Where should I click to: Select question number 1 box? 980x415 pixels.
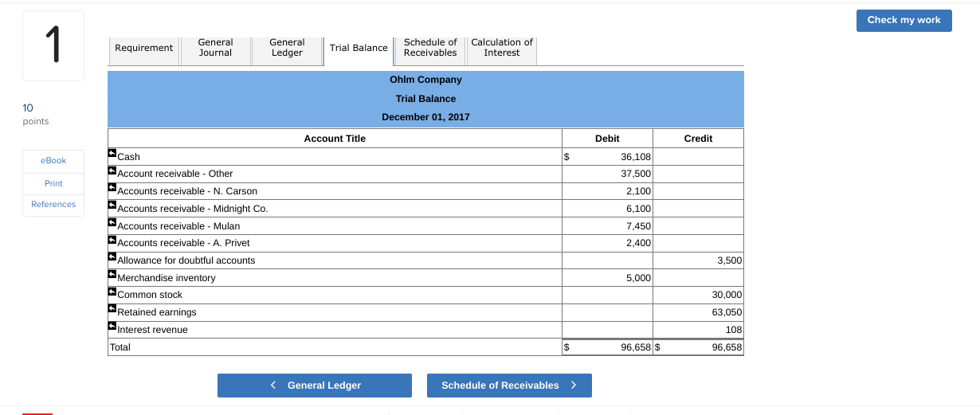pos(53,46)
